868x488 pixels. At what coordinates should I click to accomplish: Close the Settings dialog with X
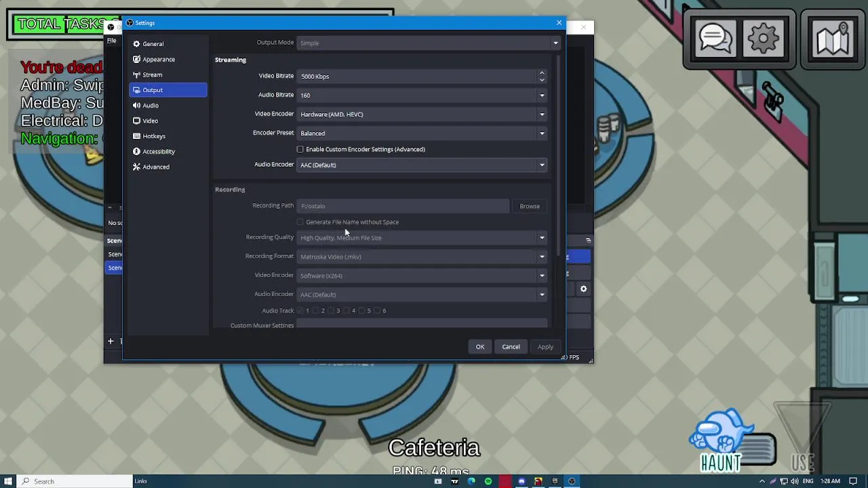[x=559, y=23]
